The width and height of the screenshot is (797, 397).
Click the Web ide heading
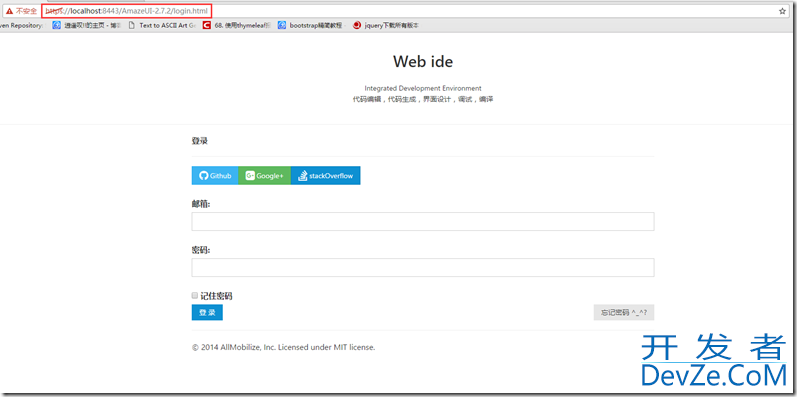[423, 62]
